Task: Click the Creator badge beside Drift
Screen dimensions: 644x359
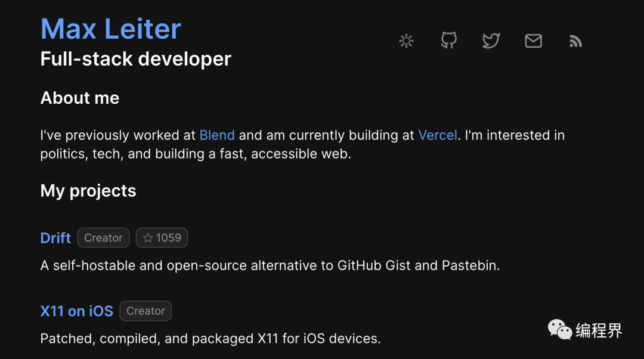Action: [103, 238]
